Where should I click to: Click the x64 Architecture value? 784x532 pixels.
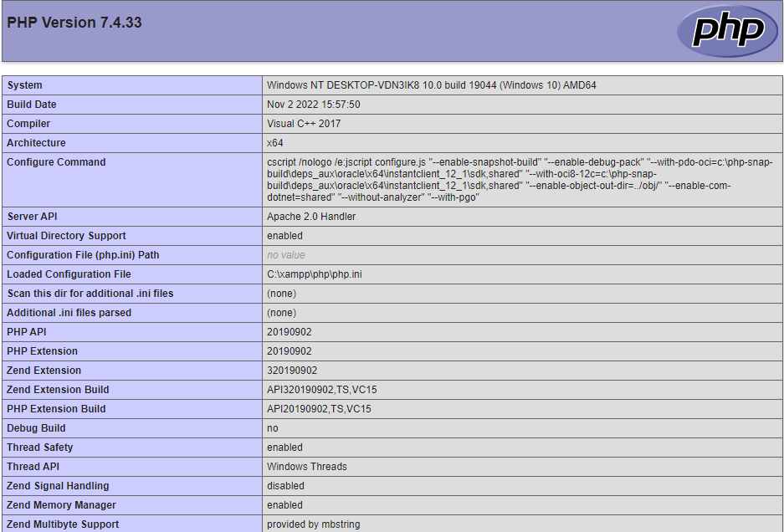[275, 143]
